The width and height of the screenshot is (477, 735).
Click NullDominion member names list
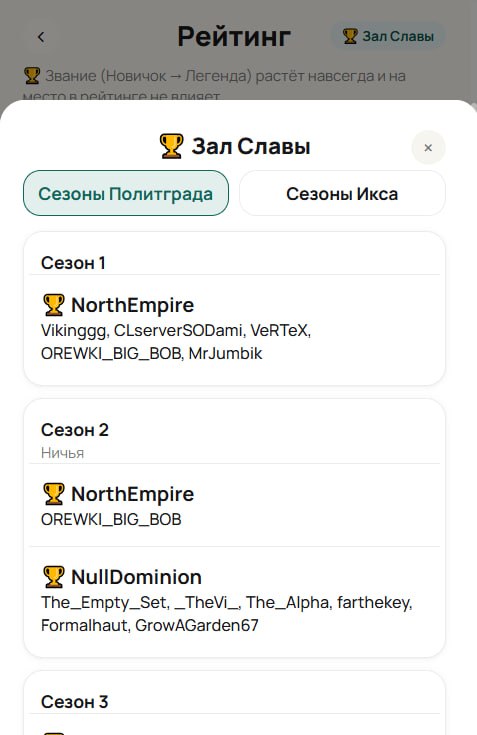point(227,614)
